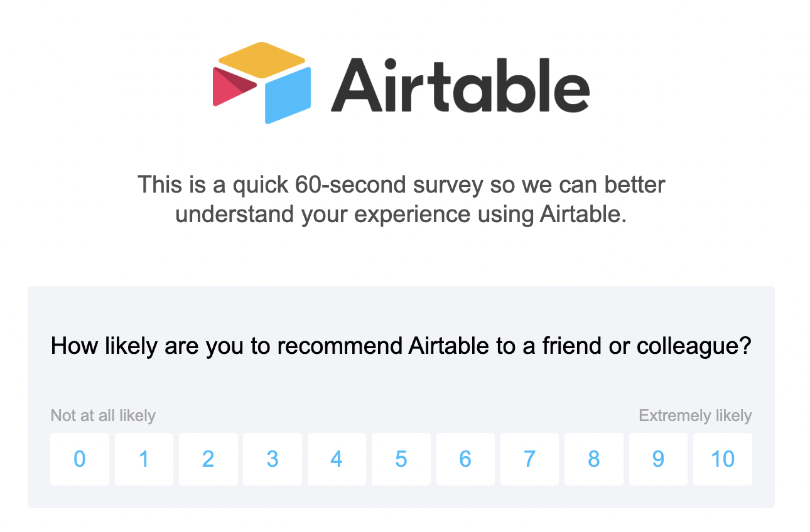This screenshot has width=810, height=532.
Task: Choose score 2 for the recommendation question
Action: pyautogui.click(x=208, y=459)
